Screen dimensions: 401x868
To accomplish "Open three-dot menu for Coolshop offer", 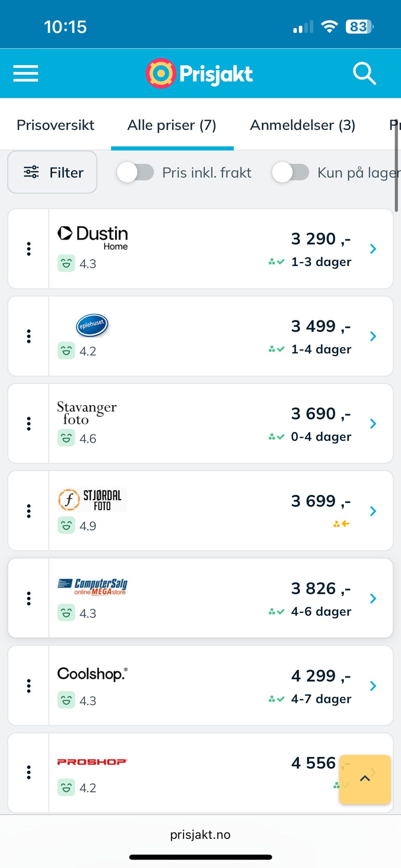I will coord(29,686).
